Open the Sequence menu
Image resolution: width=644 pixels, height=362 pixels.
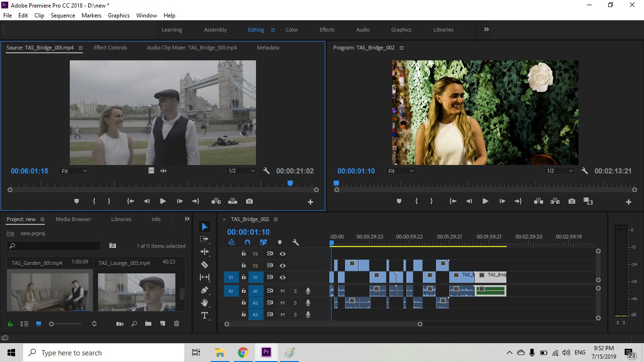[63, 16]
